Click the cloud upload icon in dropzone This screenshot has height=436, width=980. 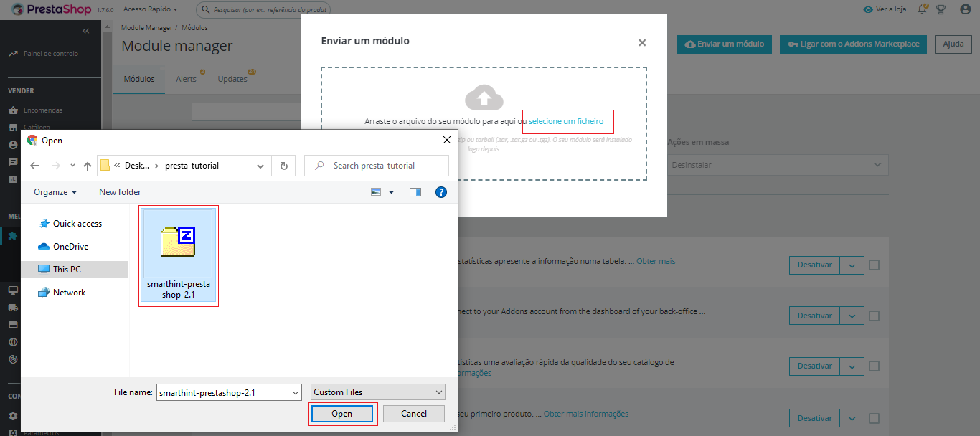(484, 97)
